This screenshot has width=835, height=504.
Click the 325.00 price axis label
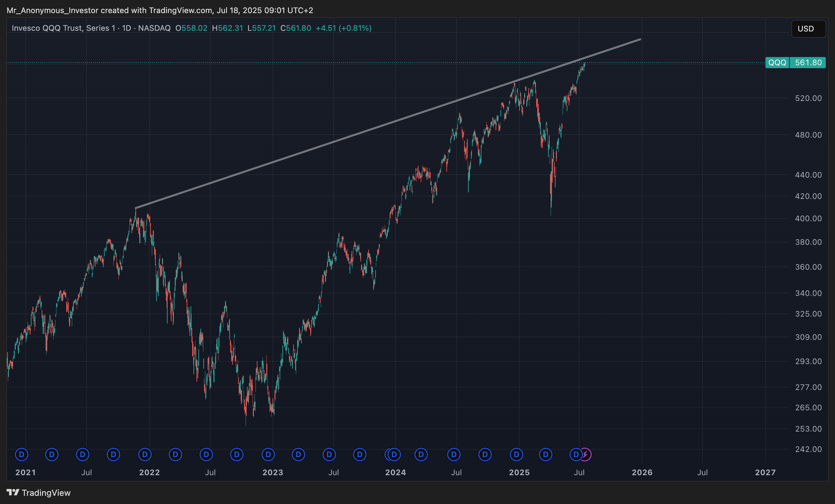(x=808, y=314)
